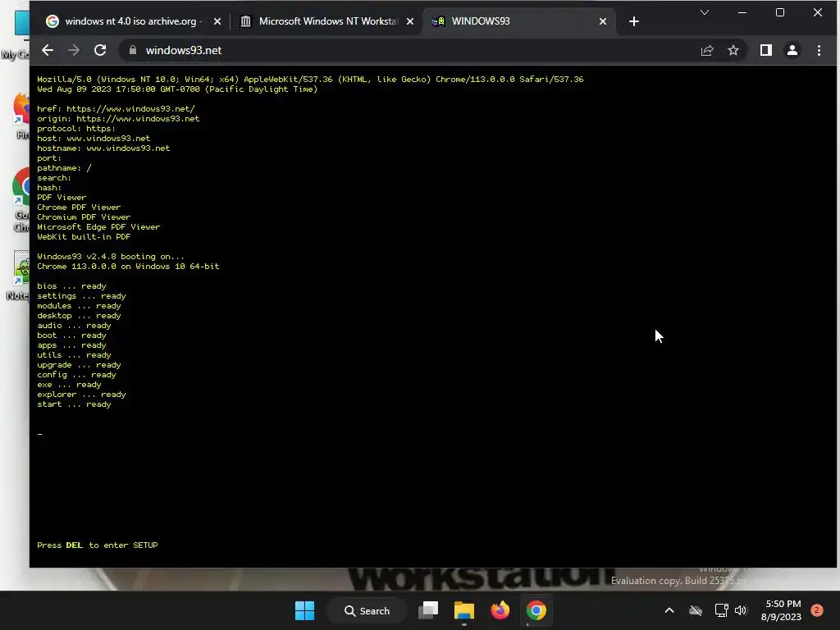Screen dimensions: 840x630
Task: Bookmark this tab with the star
Action: pyautogui.click(x=733, y=50)
